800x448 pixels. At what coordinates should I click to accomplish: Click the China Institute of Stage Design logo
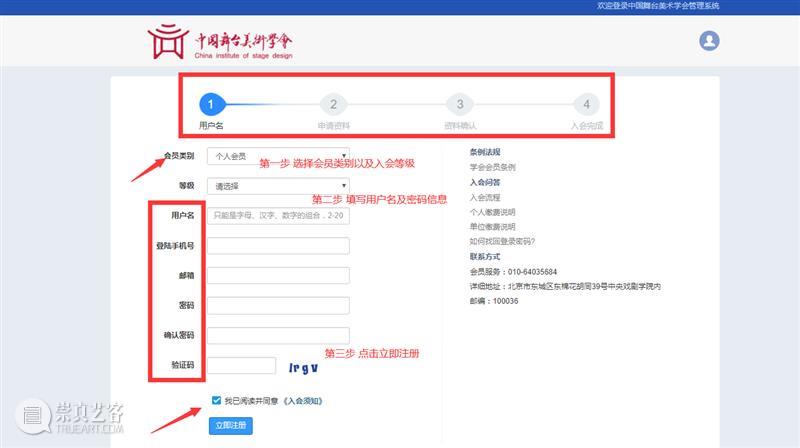(220, 41)
